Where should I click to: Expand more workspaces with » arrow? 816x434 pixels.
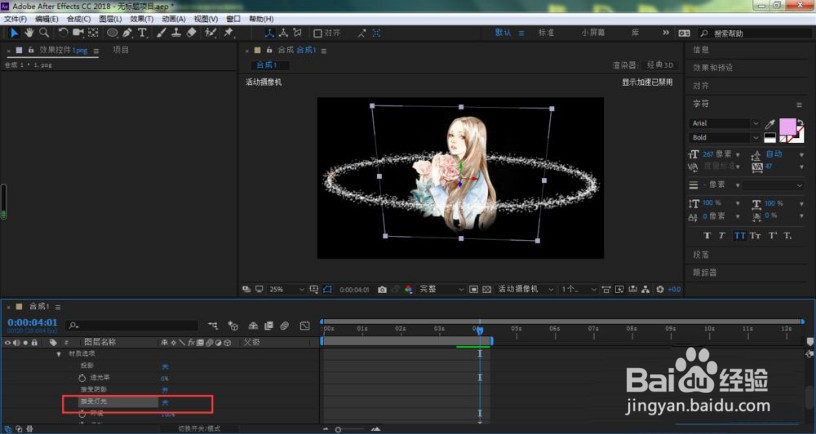coord(666,32)
